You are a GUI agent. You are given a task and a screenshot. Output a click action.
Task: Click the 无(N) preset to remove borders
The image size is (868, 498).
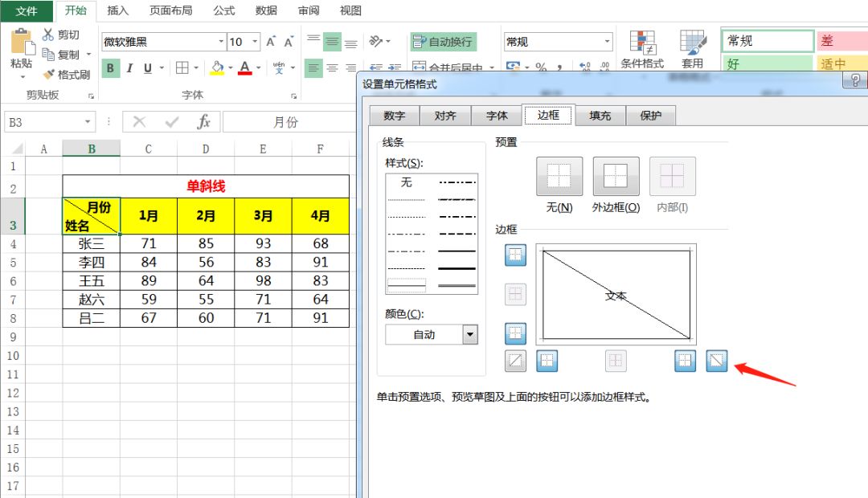click(559, 175)
